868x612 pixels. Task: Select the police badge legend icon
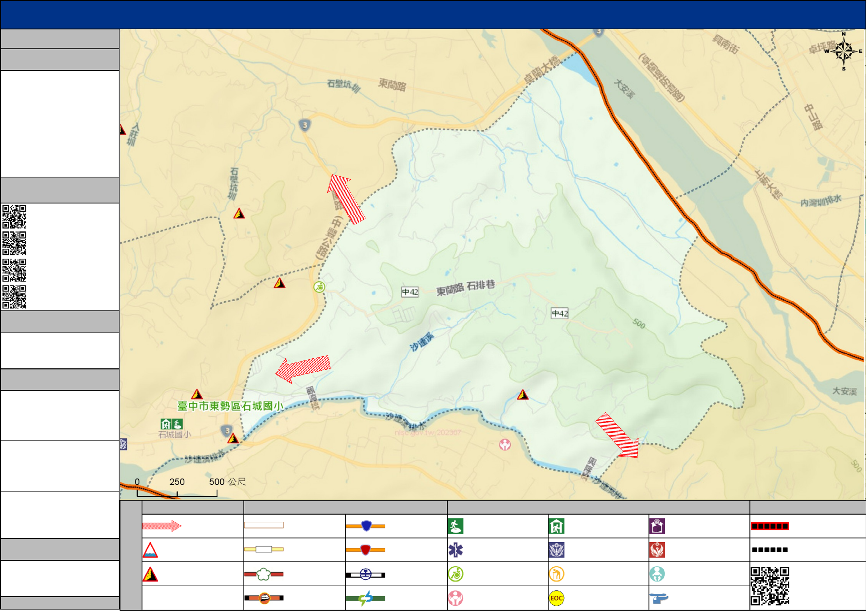(x=557, y=550)
